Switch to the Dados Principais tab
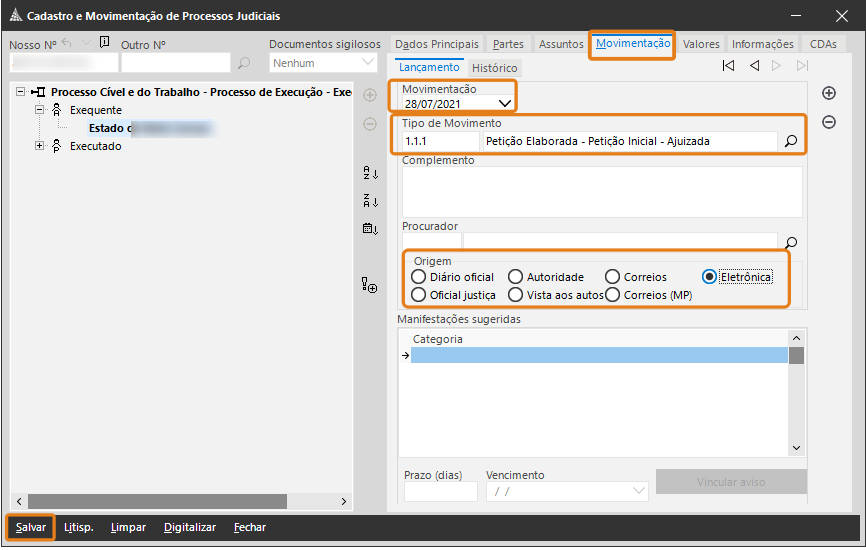Viewport: 866px width, 550px height. (436, 44)
